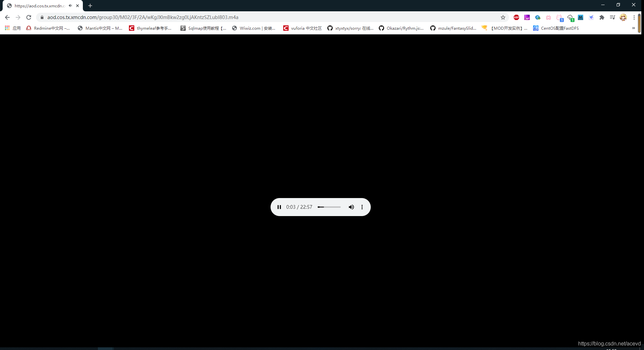This screenshot has height=350, width=644.
Task: Open the thymeleaf参考手册 bookmark
Action: coord(150,28)
